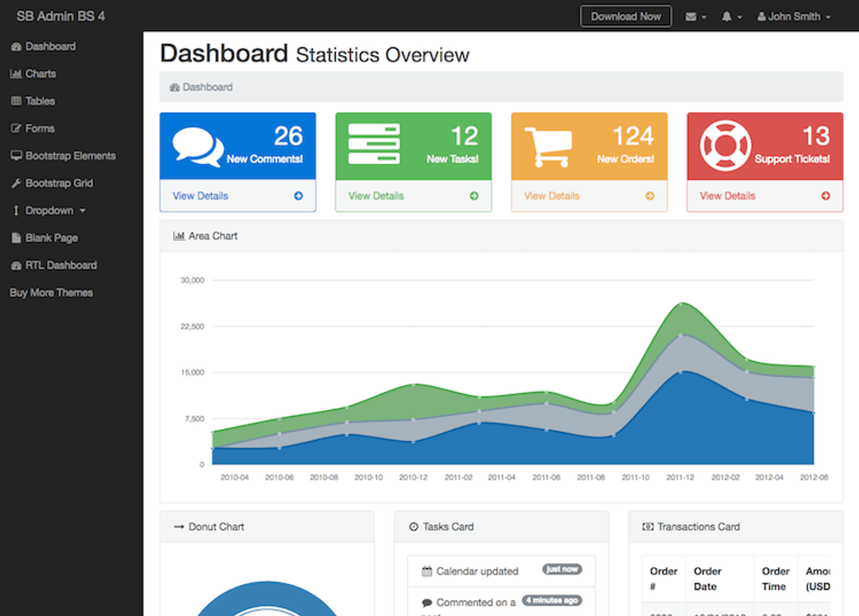Viewport: 859px width, 616px height.
Task: Open the bell alerts dropdown
Action: (732, 17)
